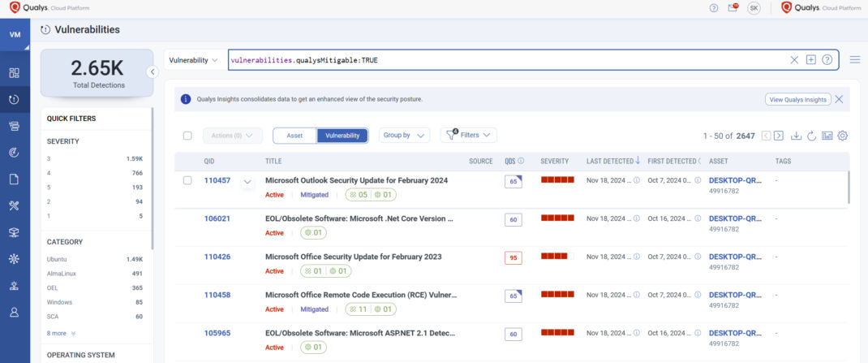Open the VM module picker
The image size is (868, 363).
[x=15, y=35]
